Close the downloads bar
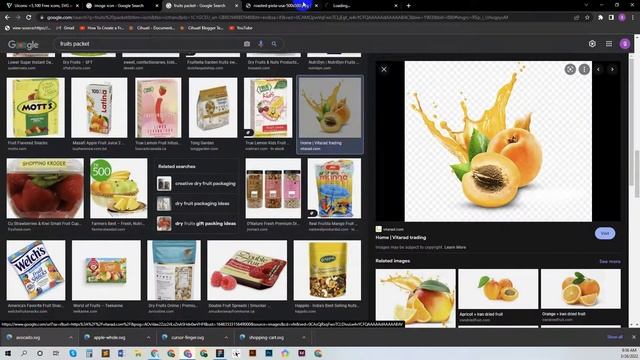 pyautogui.click(x=633, y=337)
